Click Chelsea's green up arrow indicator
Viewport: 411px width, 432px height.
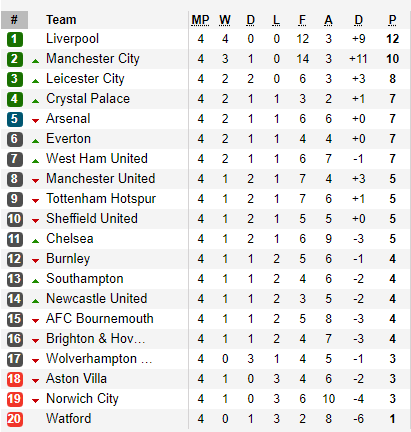click(x=35, y=241)
